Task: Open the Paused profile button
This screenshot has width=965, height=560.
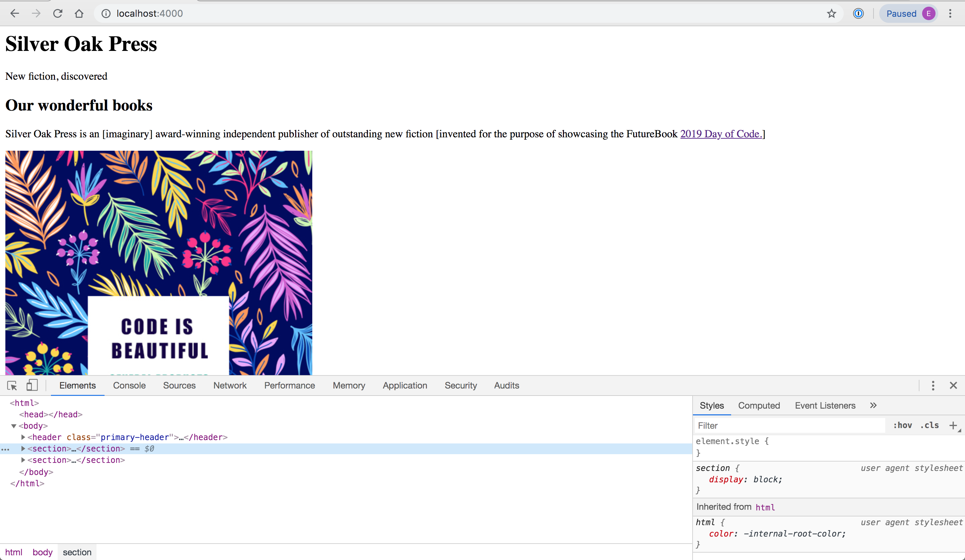Action: click(908, 14)
